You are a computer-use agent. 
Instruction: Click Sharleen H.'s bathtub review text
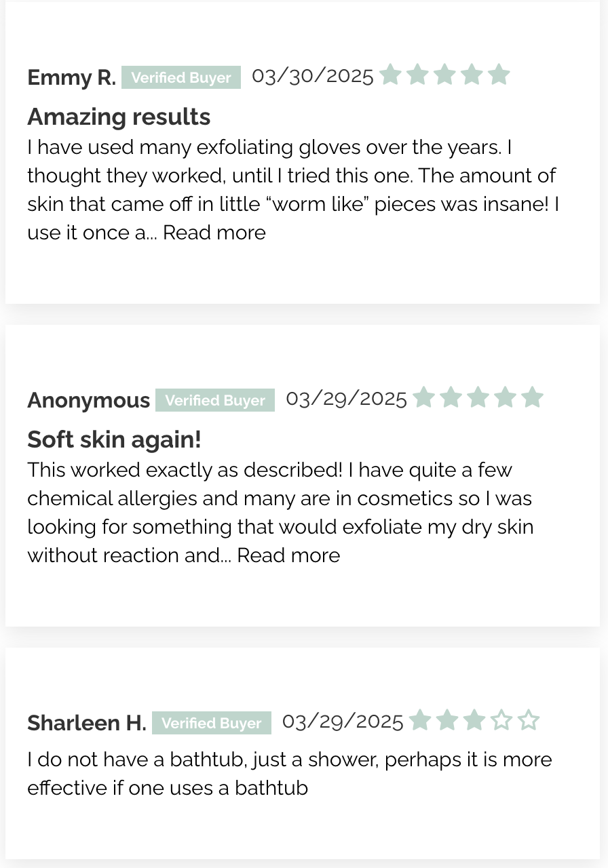click(x=290, y=773)
